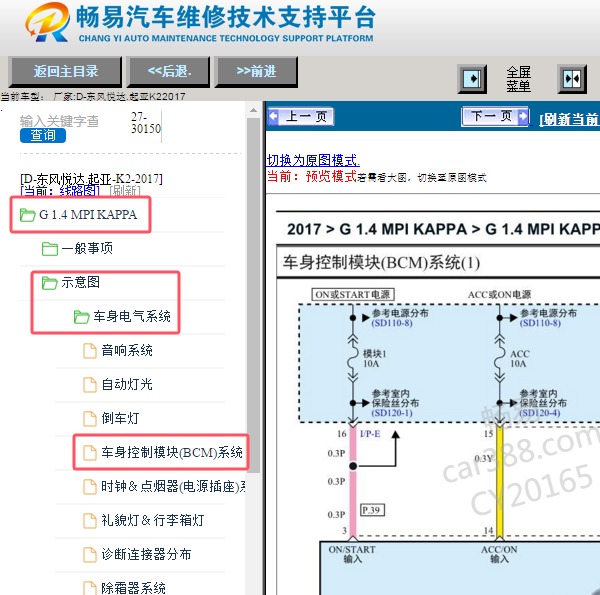Click the 刷新 refresh link in sidebar
Screen dimensions: 600x595
[x=125, y=191]
